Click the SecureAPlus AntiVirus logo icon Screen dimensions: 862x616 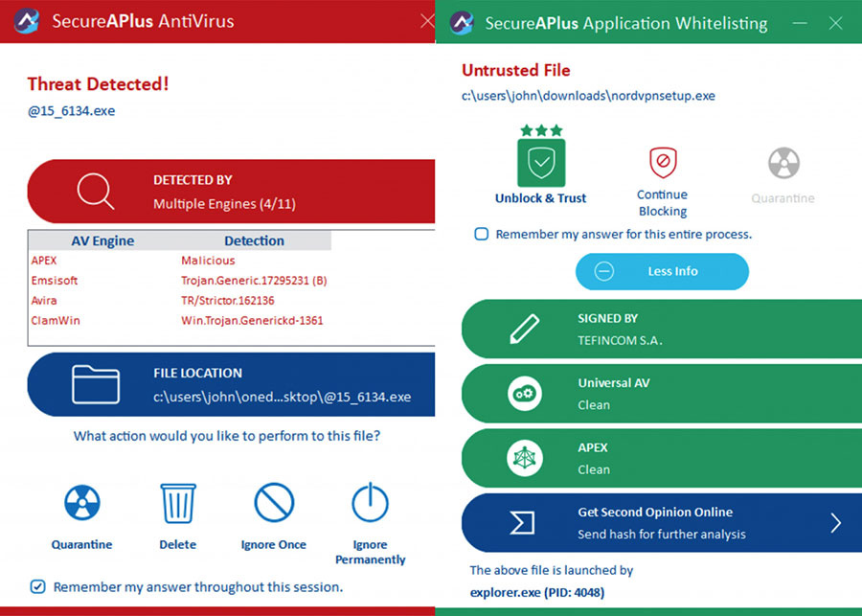coord(27,21)
